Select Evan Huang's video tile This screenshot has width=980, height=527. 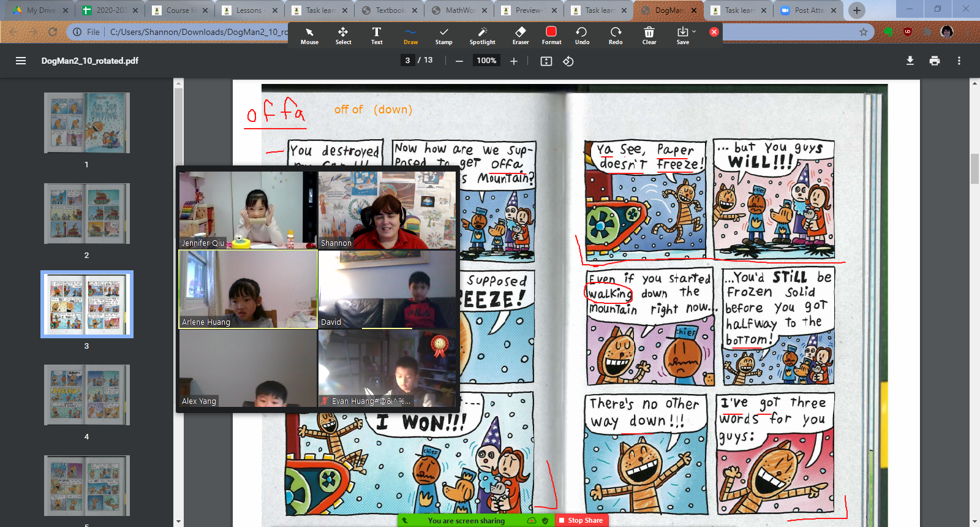point(387,368)
